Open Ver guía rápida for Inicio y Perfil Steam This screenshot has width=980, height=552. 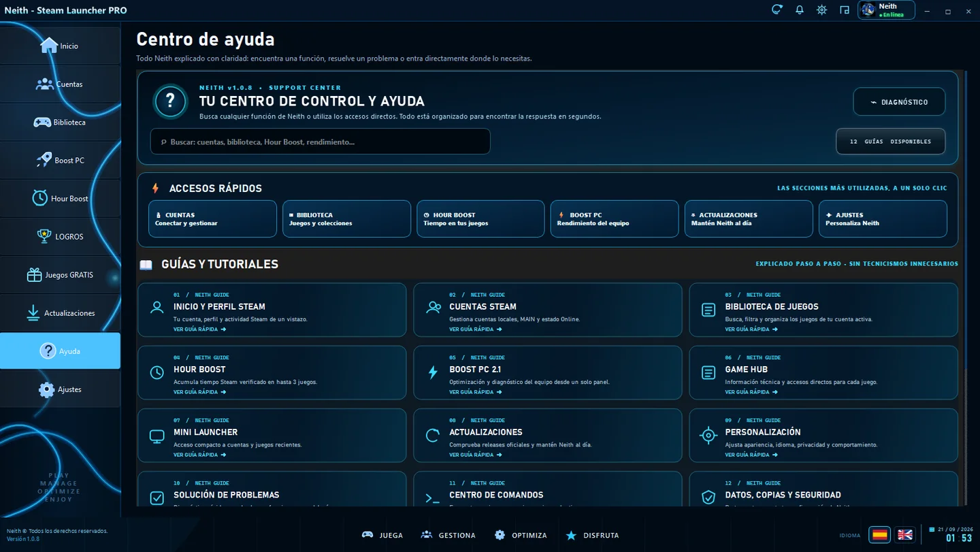click(199, 329)
